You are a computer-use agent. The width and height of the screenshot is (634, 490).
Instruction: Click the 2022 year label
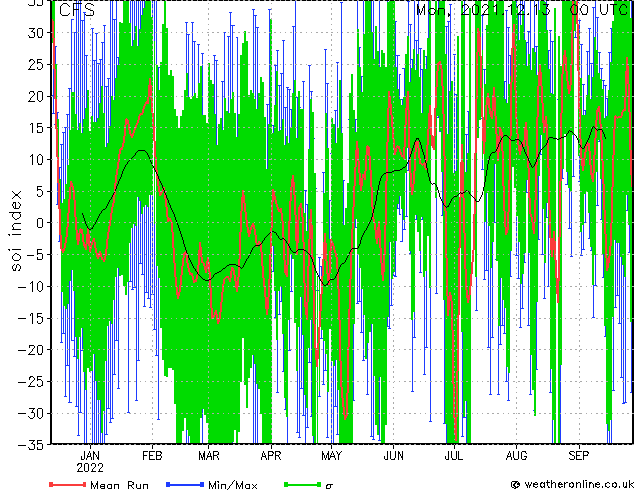(90, 468)
